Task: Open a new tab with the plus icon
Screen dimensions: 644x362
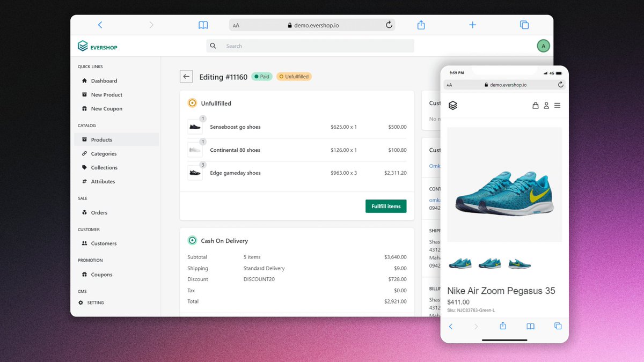Action: (473, 25)
